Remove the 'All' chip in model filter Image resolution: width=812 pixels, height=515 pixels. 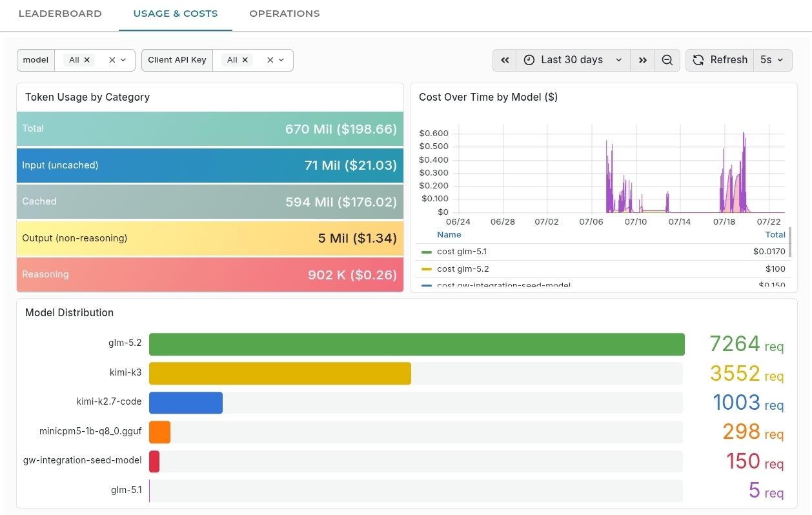click(86, 60)
